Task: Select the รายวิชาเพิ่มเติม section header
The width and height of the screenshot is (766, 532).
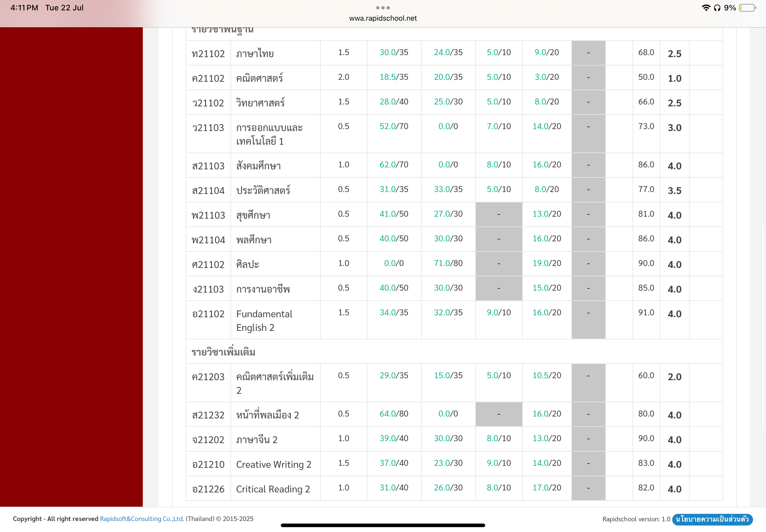Action: 223,352
